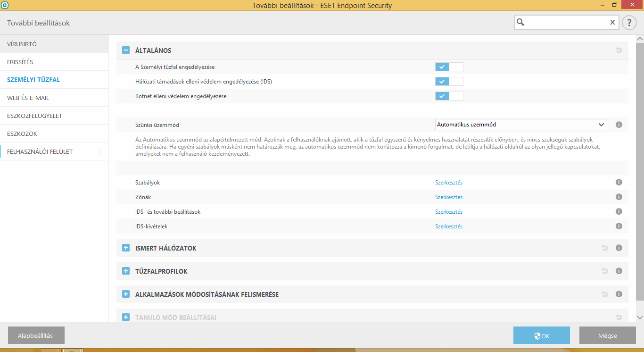Toggle Botnet elleni védelem engedélyezése switch
This screenshot has width=644, height=352.
point(449,96)
